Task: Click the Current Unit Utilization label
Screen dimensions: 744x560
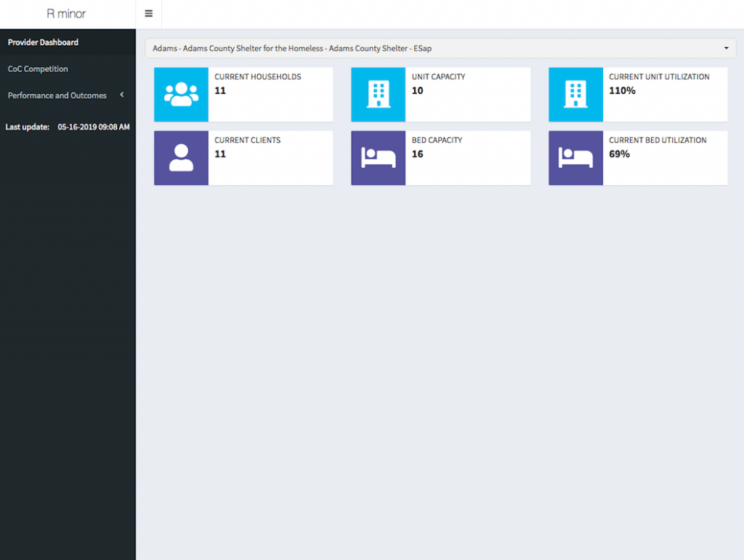Action: click(x=659, y=77)
